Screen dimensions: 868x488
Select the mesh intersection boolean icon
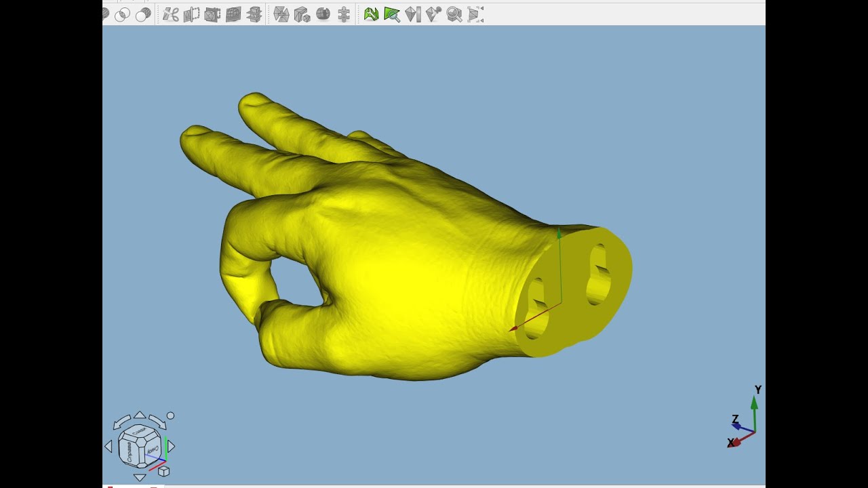[123, 14]
